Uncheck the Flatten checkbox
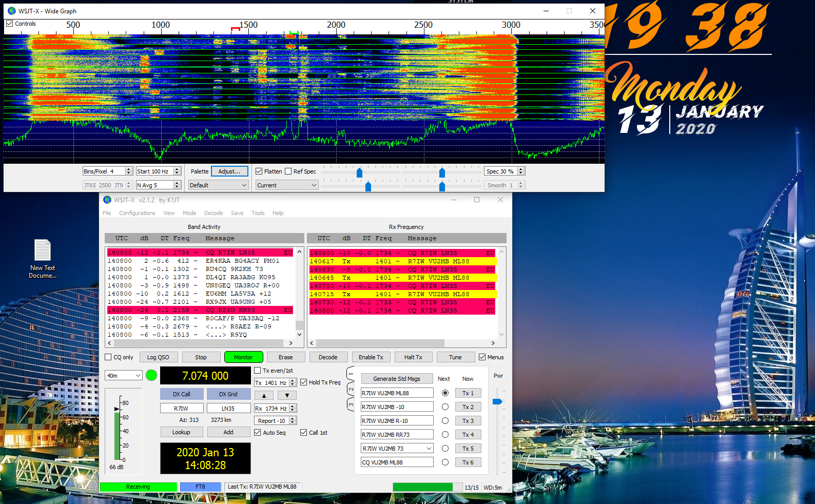This screenshot has height=504, width=815. (259, 171)
